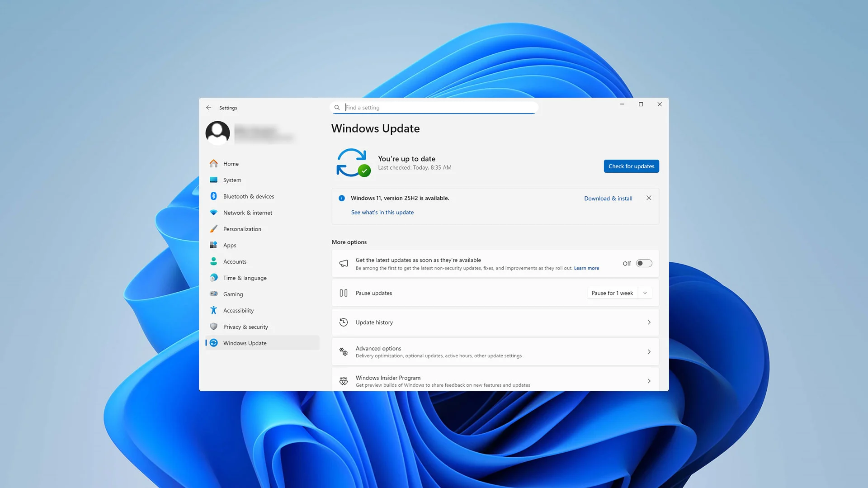The image size is (868, 488).
Task: Click the Home house icon
Action: click(x=214, y=164)
